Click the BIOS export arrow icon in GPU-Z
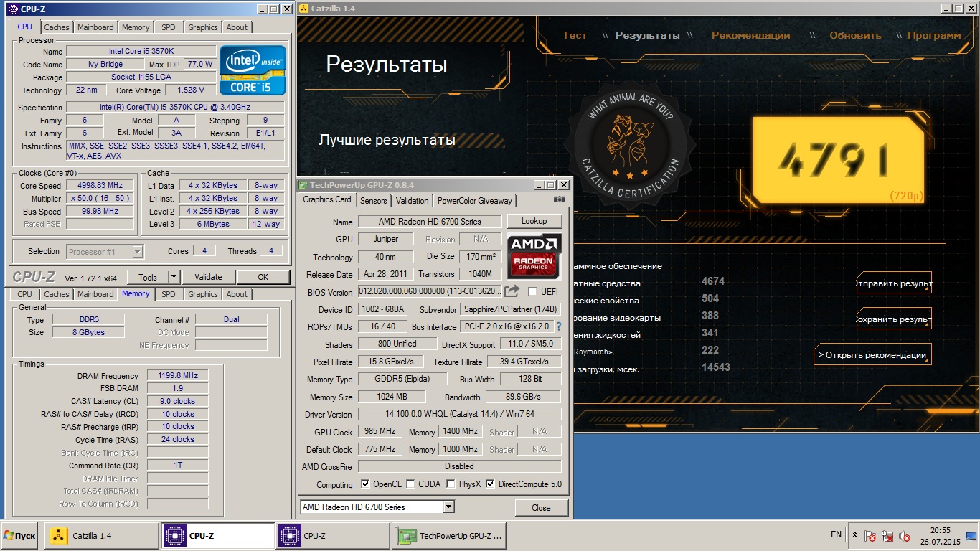This screenshot has width=980, height=551. pos(512,291)
